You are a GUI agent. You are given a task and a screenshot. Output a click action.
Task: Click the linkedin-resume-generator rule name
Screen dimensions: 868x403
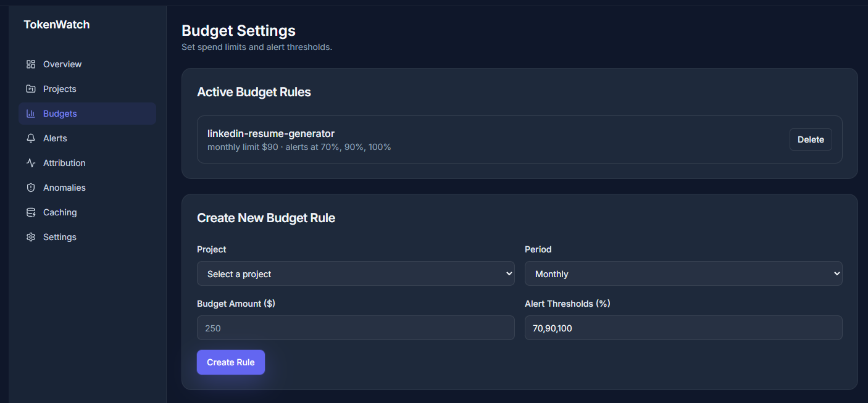[271, 133]
